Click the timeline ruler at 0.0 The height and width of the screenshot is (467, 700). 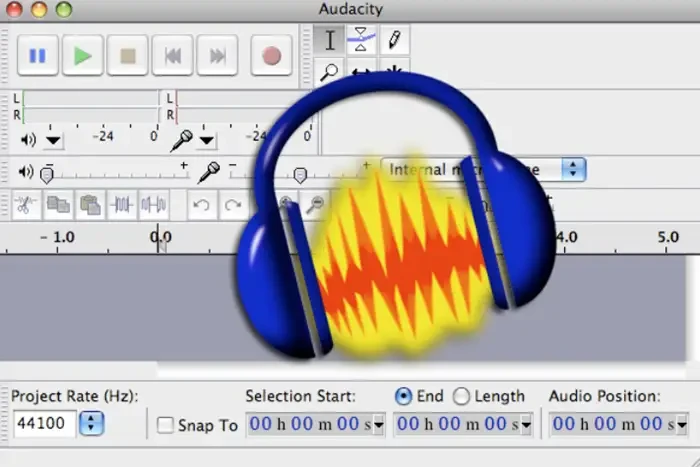tap(161, 238)
